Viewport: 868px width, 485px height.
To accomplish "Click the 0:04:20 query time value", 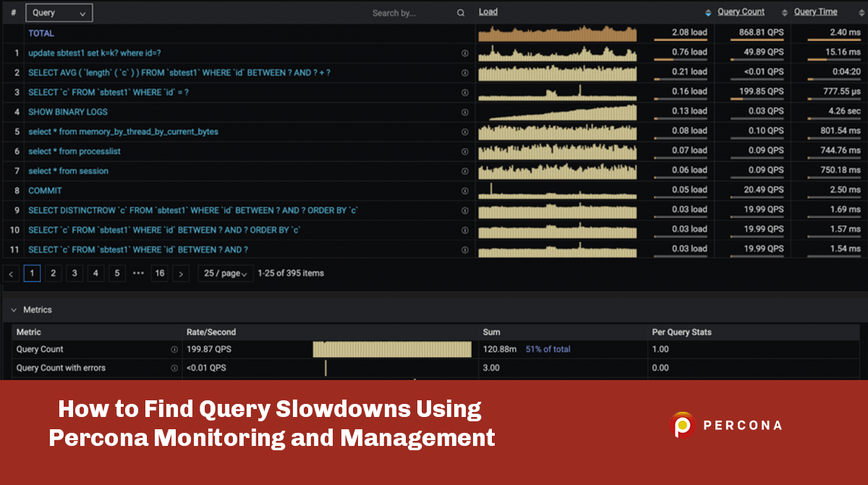I will [x=846, y=72].
